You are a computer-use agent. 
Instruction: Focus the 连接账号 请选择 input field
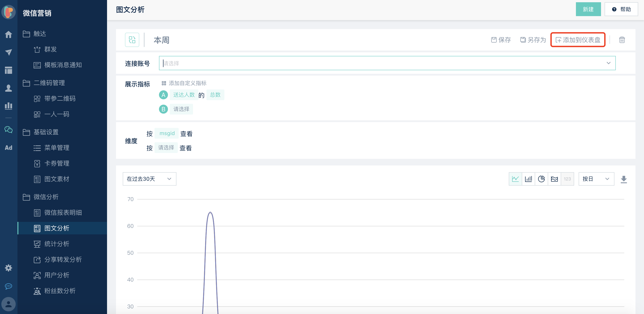click(x=387, y=63)
